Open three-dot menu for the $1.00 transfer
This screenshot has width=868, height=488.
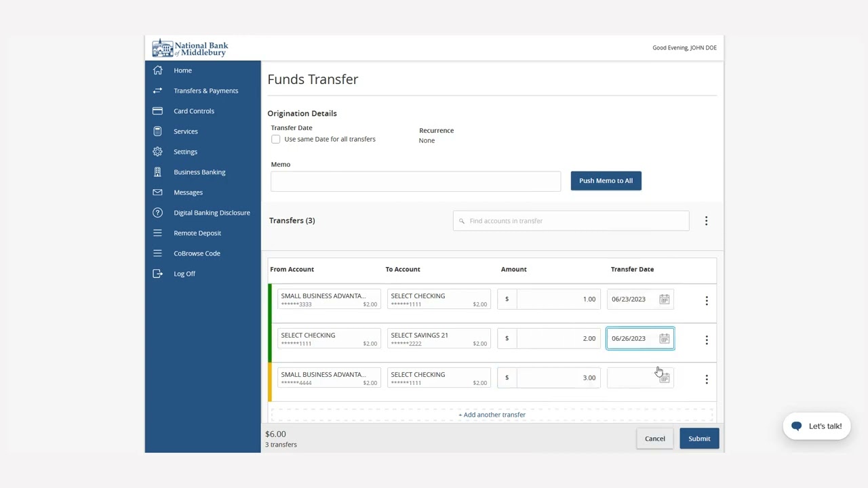[x=707, y=300]
